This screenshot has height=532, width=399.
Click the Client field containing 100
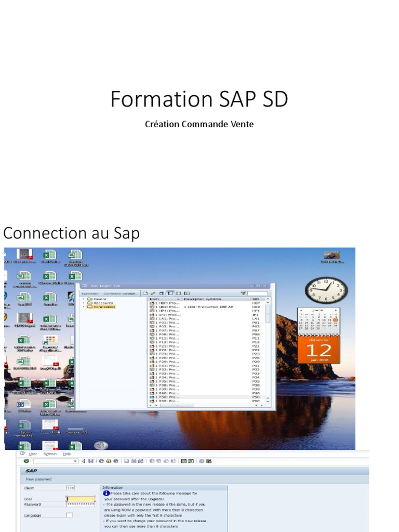point(71,488)
